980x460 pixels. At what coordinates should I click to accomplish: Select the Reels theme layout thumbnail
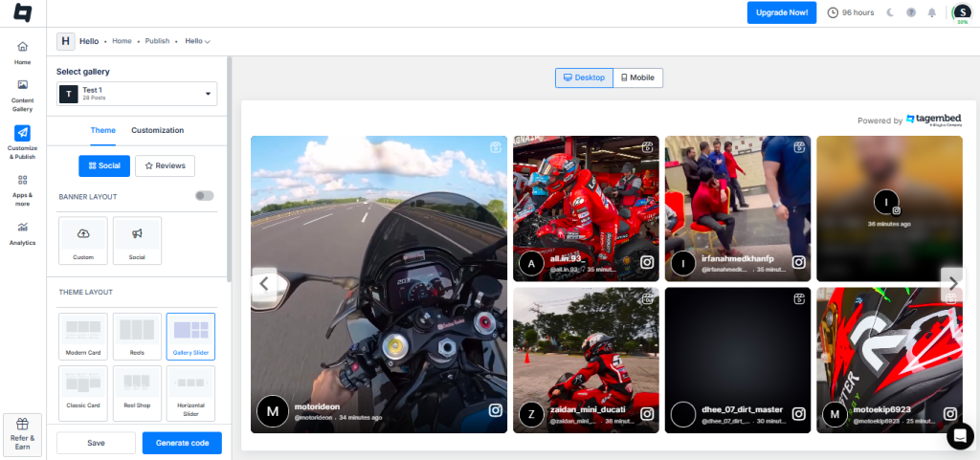coord(137,336)
